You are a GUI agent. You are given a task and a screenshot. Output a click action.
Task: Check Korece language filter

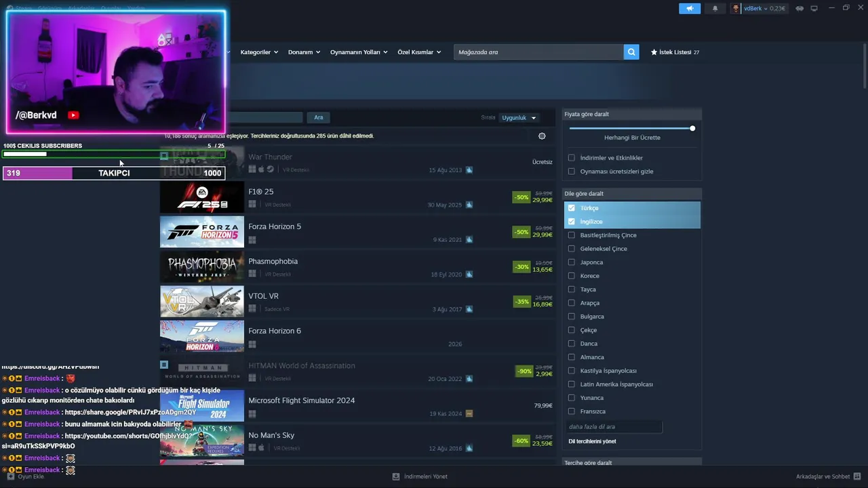(571, 276)
